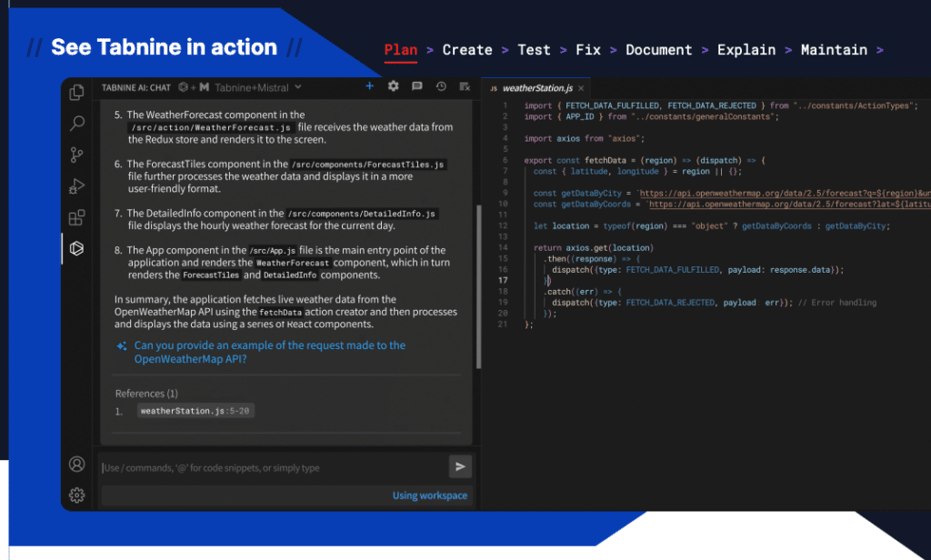This screenshot has width=931, height=560.
Task: Select the Maintain step tab
Action: [834, 50]
